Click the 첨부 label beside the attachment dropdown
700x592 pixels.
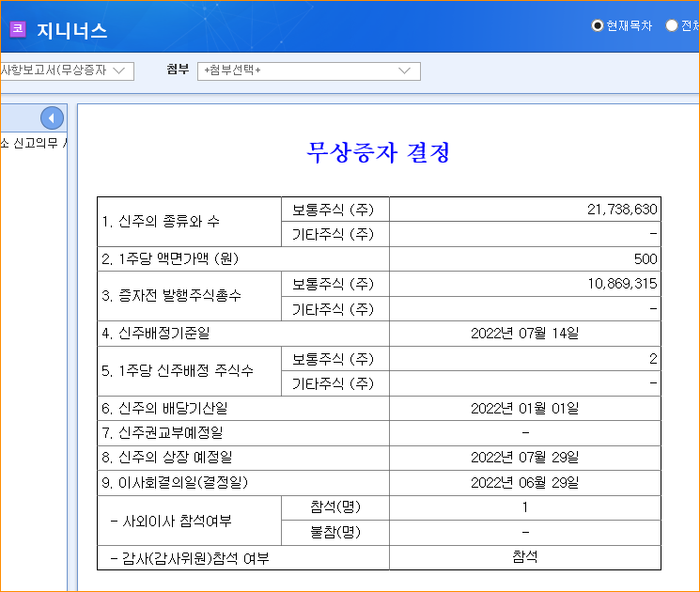coord(178,70)
